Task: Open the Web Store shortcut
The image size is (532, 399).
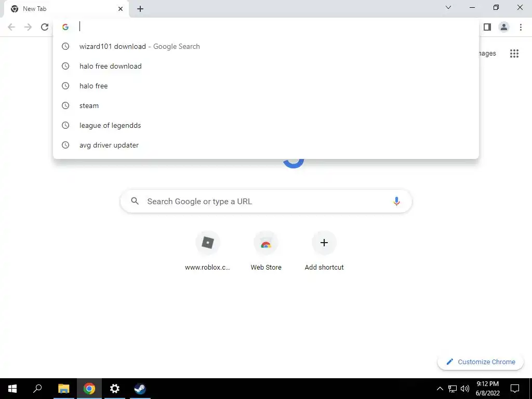Action: pyautogui.click(x=266, y=251)
